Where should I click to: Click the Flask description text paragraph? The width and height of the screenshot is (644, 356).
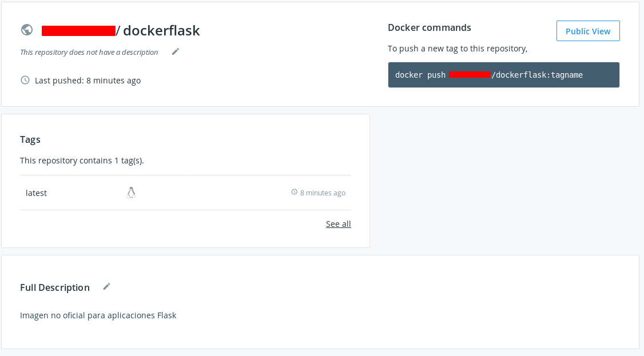pos(98,315)
